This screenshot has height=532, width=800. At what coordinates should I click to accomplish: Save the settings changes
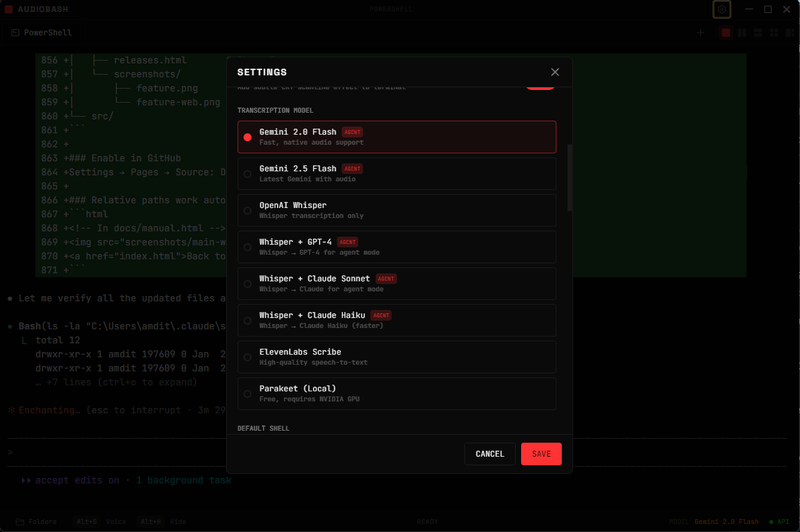[541, 454]
